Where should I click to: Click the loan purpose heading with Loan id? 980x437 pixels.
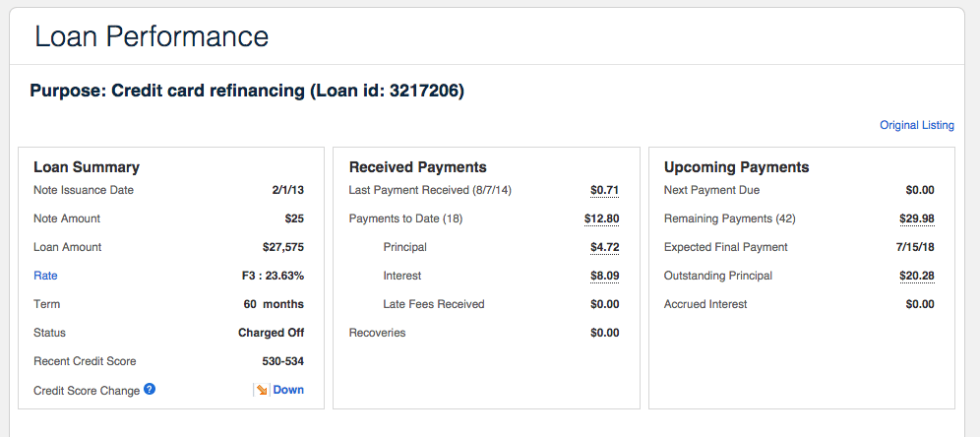(247, 92)
